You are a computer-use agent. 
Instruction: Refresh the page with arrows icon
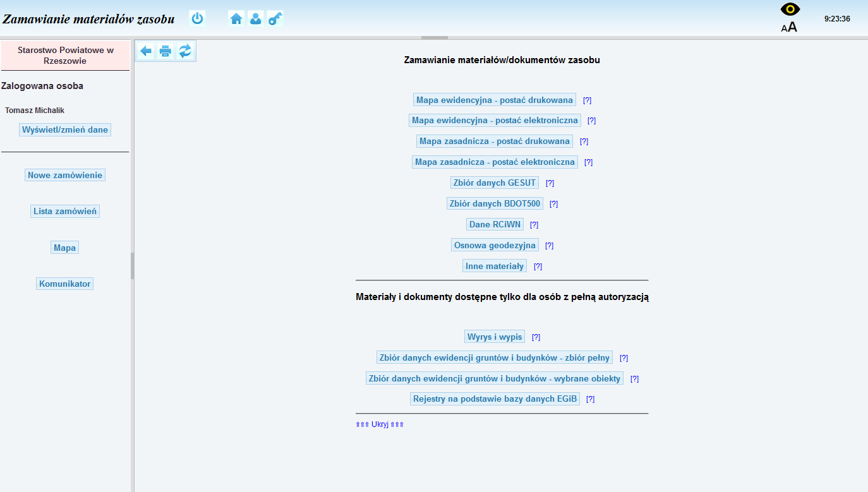coord(185,51)
